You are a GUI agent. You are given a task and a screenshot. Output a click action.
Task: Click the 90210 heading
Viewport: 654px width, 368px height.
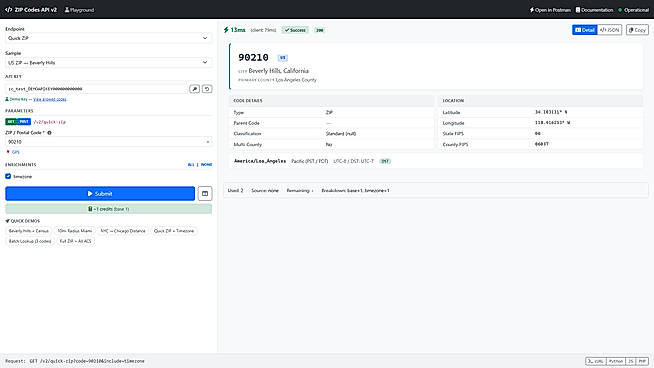coord(253,58)
